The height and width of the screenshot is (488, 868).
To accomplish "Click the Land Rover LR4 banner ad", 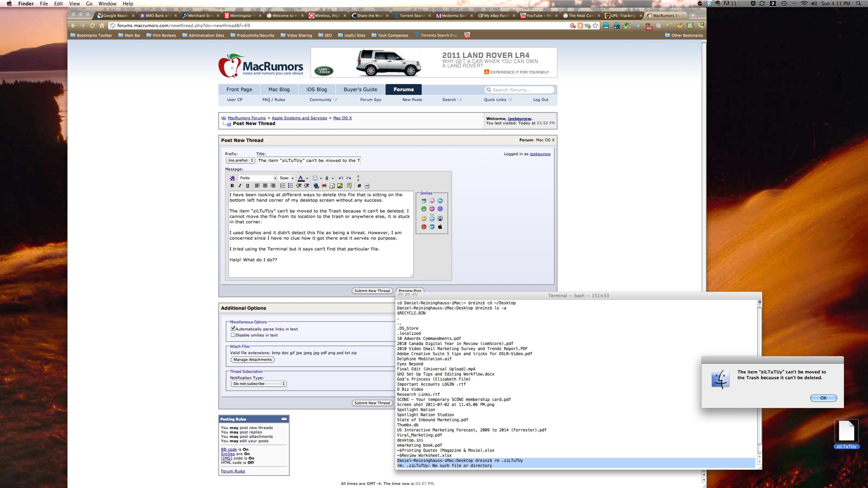I will coord(434,62).
